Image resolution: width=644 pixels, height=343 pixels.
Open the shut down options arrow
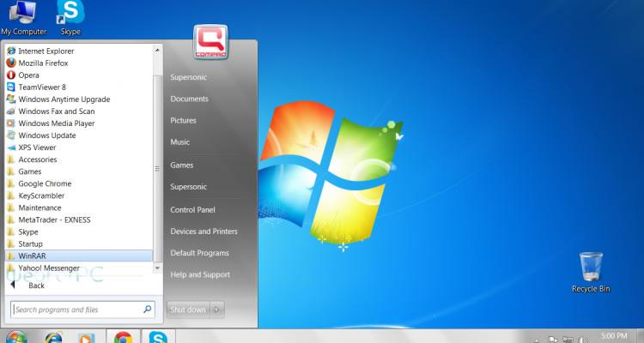click(x=217, y=310)
